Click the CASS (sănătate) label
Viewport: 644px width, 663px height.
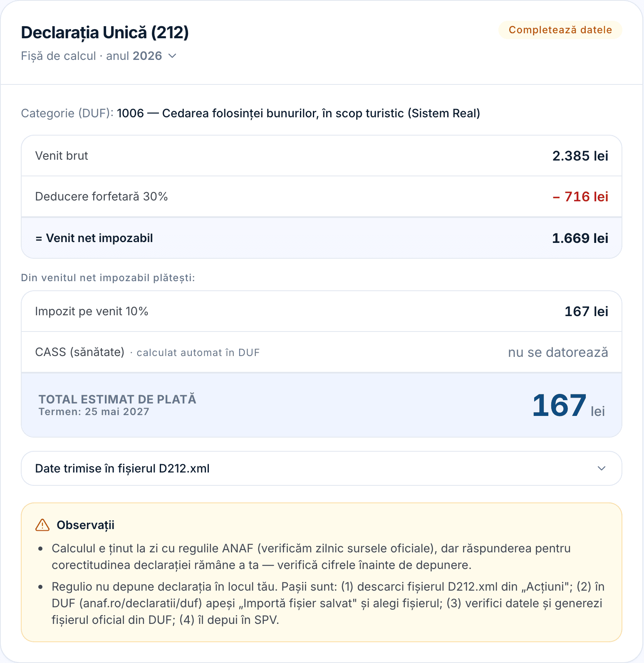(x=80, y=352)
